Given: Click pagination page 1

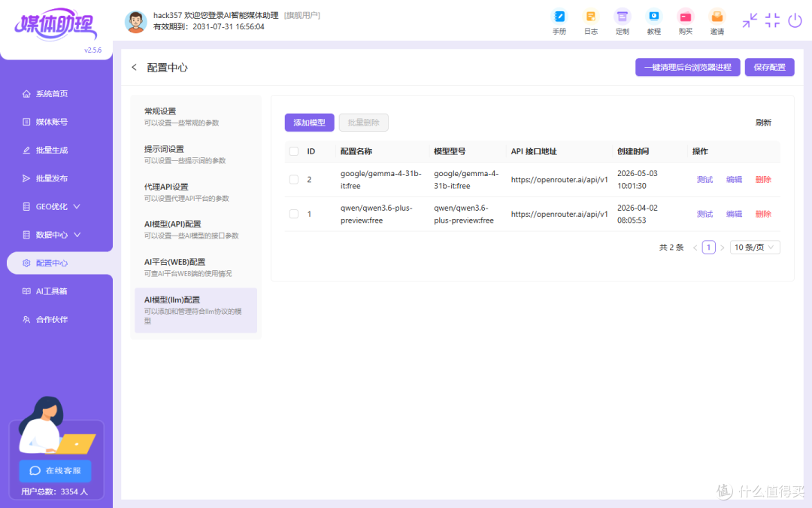Looking at the screenshot, I should pyautogui.click(x=708, y=248).
